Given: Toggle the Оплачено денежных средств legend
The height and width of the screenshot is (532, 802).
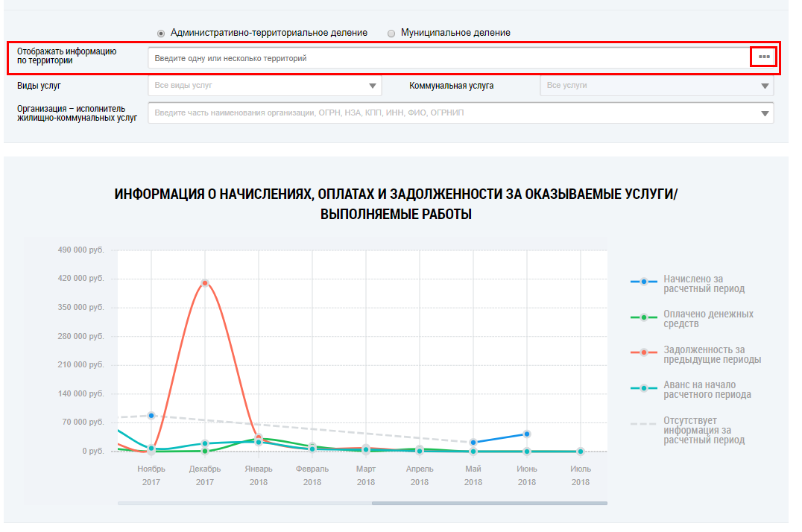Looking at the screenshot, I should (x=708, y=319).
